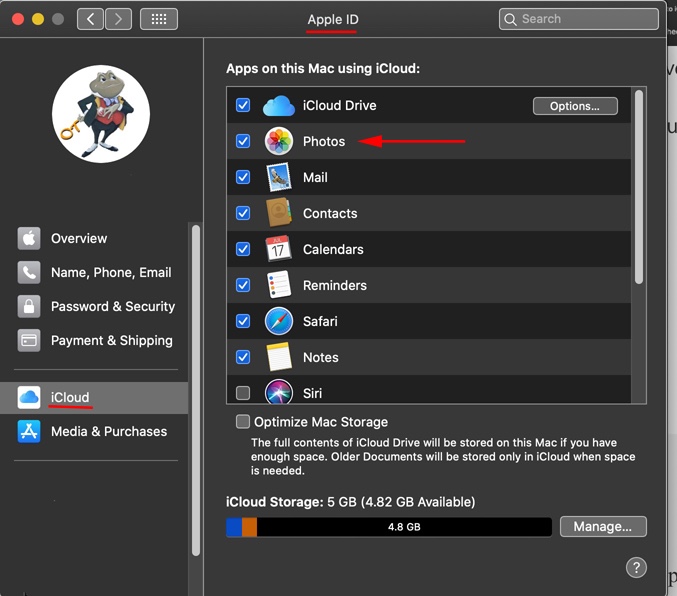Click the Manage storage button
Viewport: 677px width, 596px height.
[603, 526]
